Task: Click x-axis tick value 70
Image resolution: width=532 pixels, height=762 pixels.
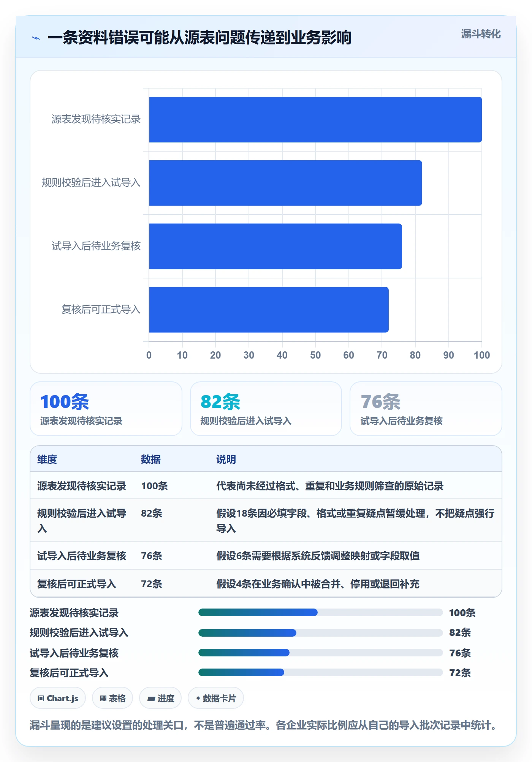Action: 382,355
